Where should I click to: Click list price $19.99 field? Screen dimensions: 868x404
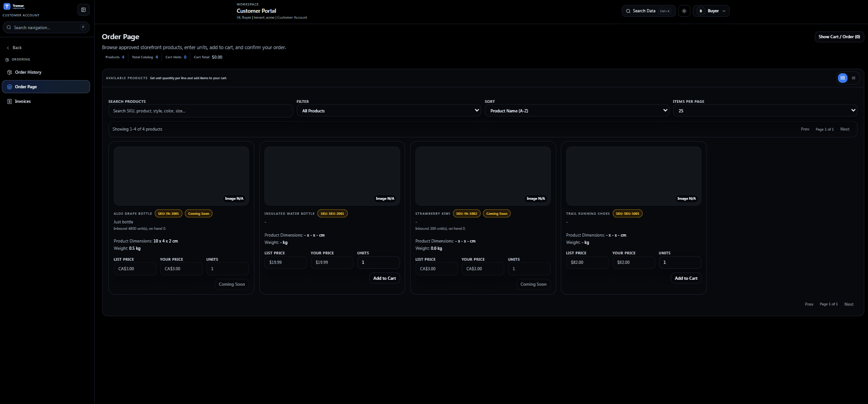click(x=286, y=263)
